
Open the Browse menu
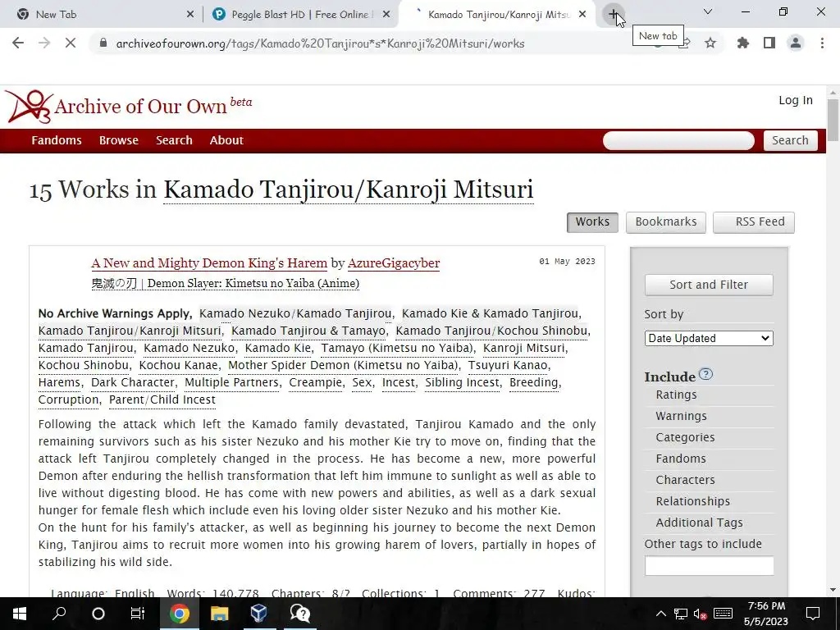click(x=118, y=140)
